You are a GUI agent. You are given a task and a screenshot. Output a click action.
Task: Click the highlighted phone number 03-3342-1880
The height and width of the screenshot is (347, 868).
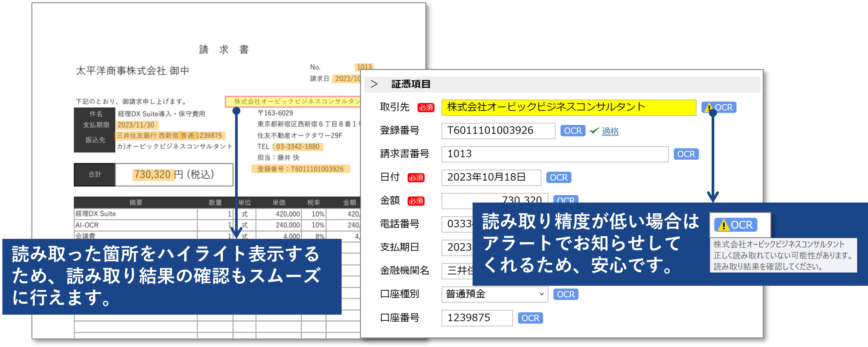tap(298, 147)
